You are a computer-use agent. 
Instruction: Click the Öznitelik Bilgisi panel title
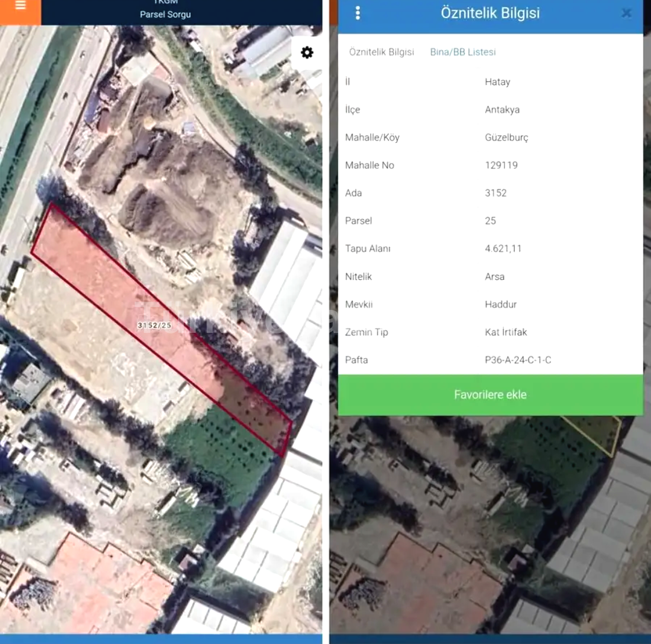(x=490, y=13)
